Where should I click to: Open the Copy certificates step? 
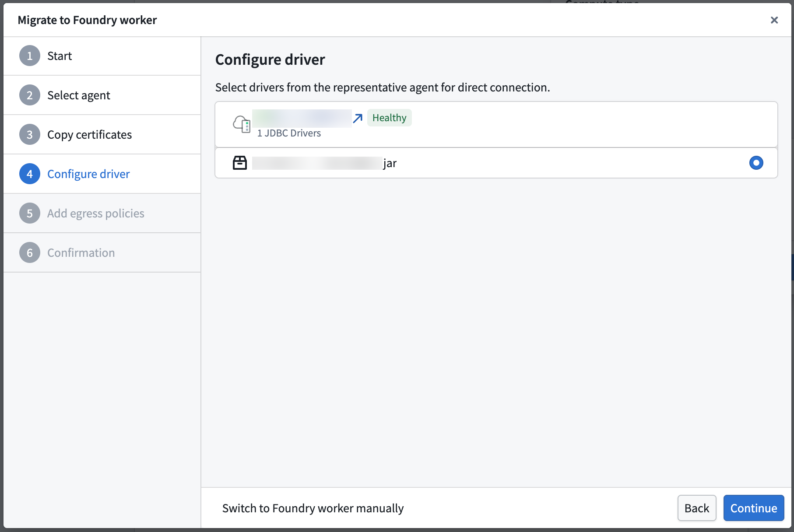pos(102,135)
